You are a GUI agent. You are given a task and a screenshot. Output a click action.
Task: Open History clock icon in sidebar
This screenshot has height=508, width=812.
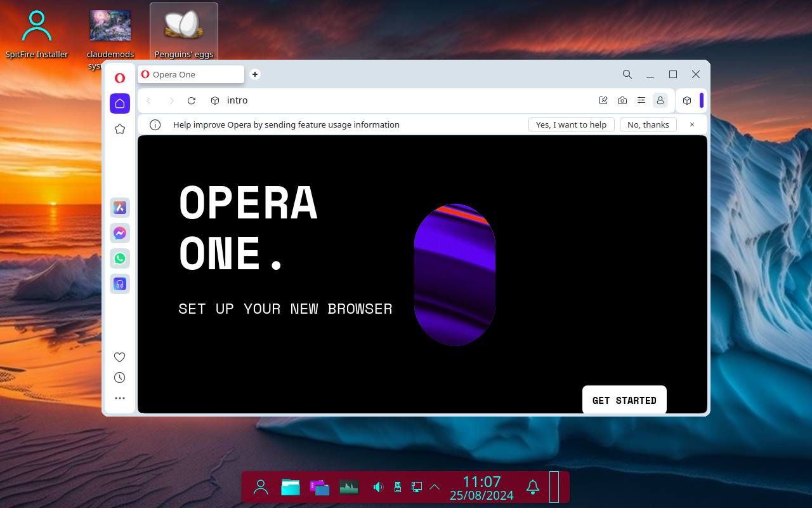[x=119, y=377]
